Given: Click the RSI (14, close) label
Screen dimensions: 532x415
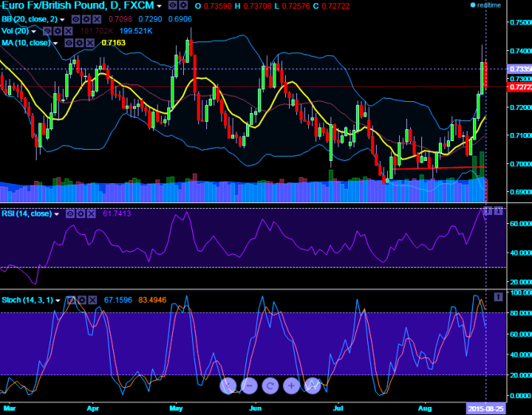Looking at the screenshot, I should tap(27, 213).
